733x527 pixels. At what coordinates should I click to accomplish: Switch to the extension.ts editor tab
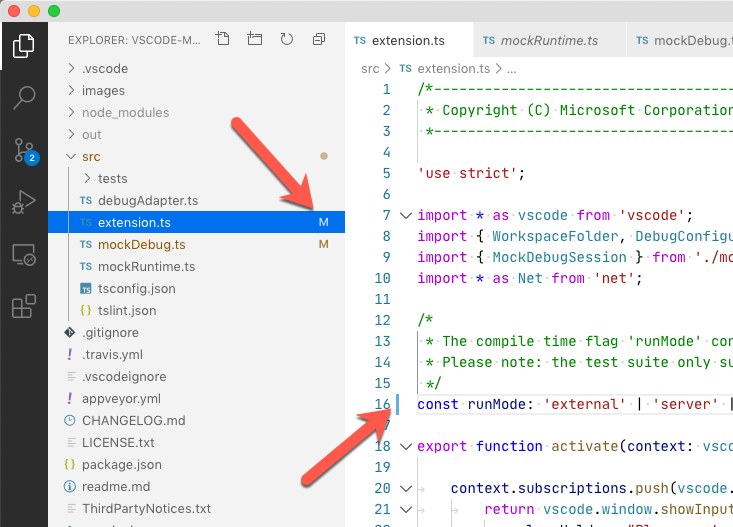coord(409,41)
